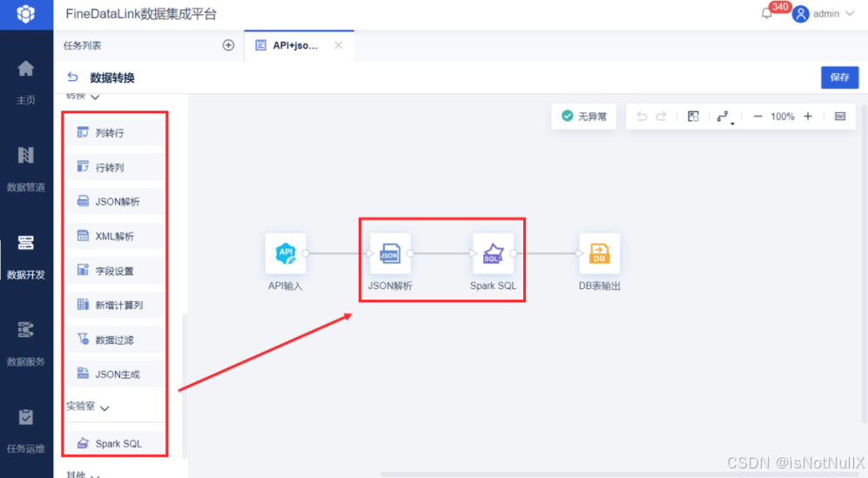Select the API输入 node on canvas

[285, 253]
